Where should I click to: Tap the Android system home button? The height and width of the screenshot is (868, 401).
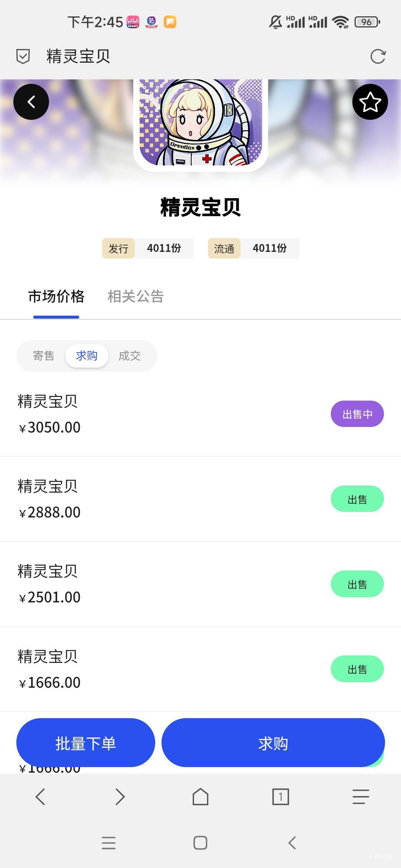point(200,843)
